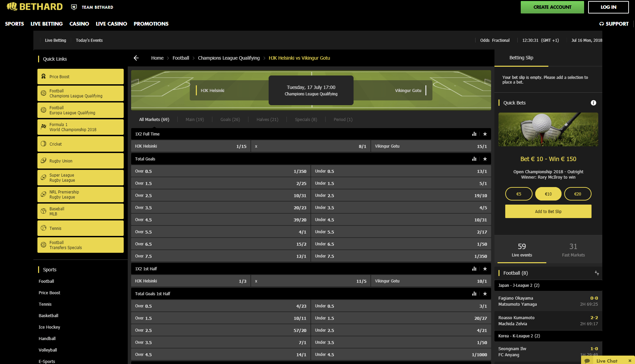Open Quick Bets info icon
Image resolution: width=635 pixels, height=364 pixels.
(x=594, y=103)
